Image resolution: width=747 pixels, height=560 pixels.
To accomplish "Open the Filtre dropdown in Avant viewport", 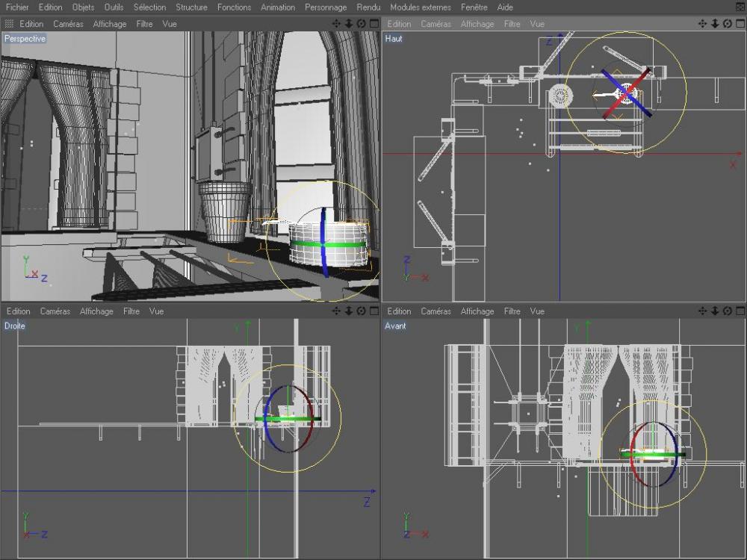I will [x=512, y=311].
